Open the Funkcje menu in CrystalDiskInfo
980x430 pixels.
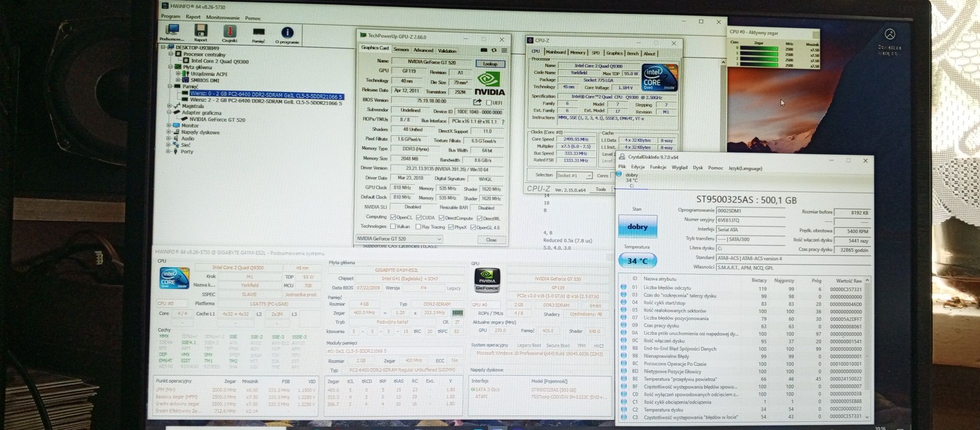tap(658, 167)
